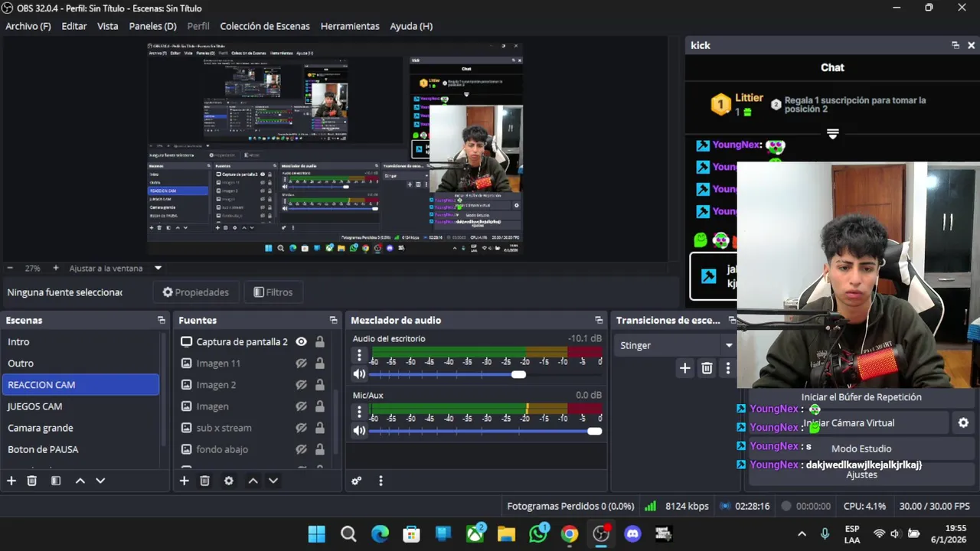Open the Vista menu
The width and height of the screenshot is (980, 551).
(108, 26)
